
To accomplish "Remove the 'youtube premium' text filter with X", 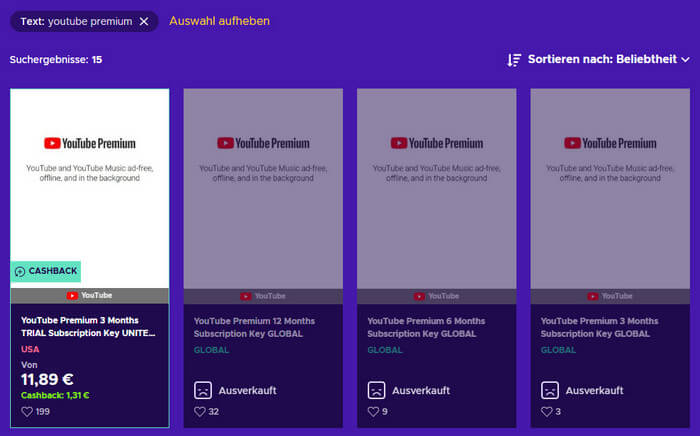I will pos(144,21).
